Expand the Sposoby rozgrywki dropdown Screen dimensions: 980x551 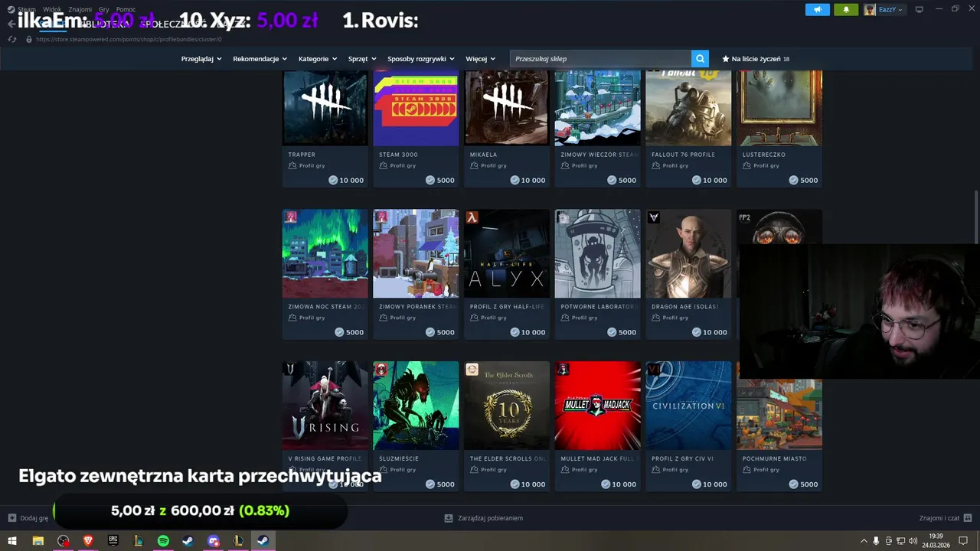point(421,58)
